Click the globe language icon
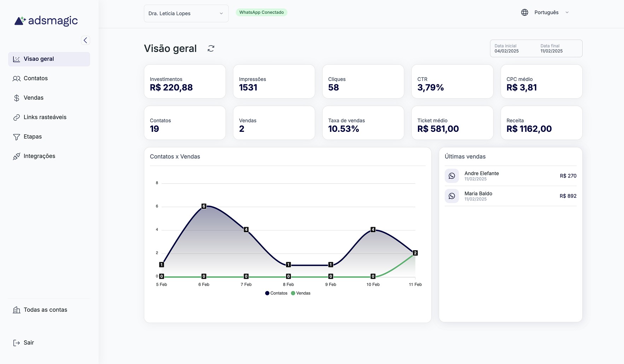This screenshot has height=364, width=624. pos(525,12)
